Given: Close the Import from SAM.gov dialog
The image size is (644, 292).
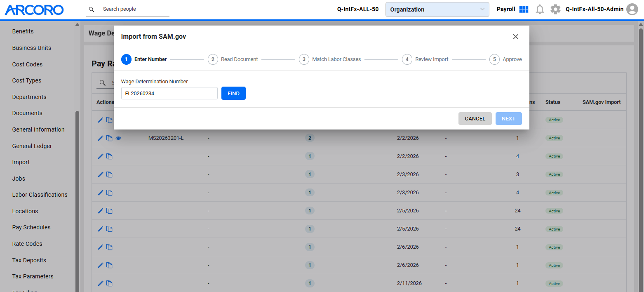Looking at the screenshot, I should 515,37.
